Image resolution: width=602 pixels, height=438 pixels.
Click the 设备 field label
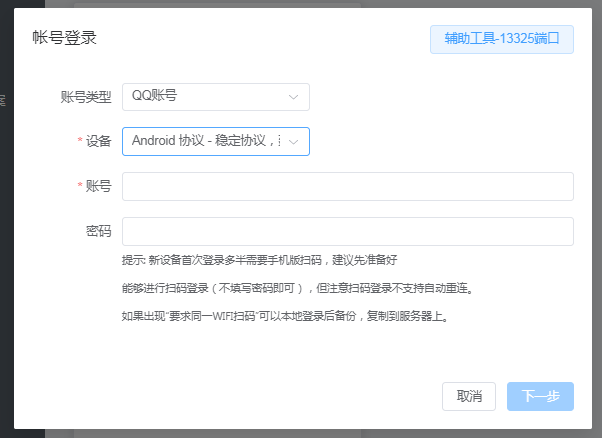click(99, 142)
